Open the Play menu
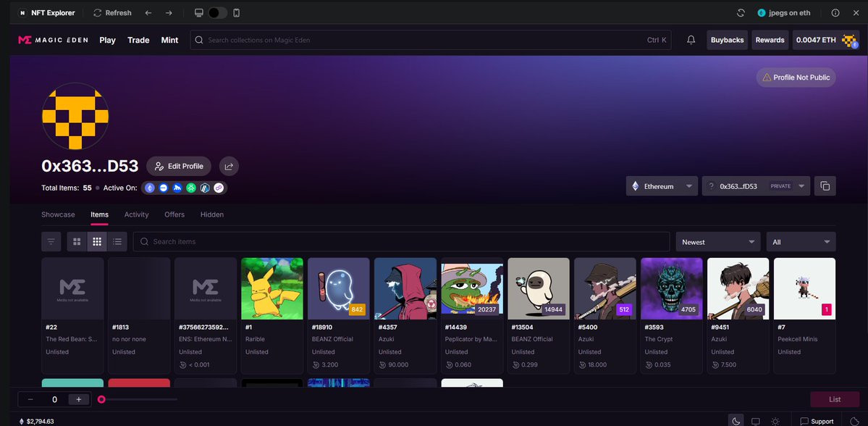 (107, 40)
